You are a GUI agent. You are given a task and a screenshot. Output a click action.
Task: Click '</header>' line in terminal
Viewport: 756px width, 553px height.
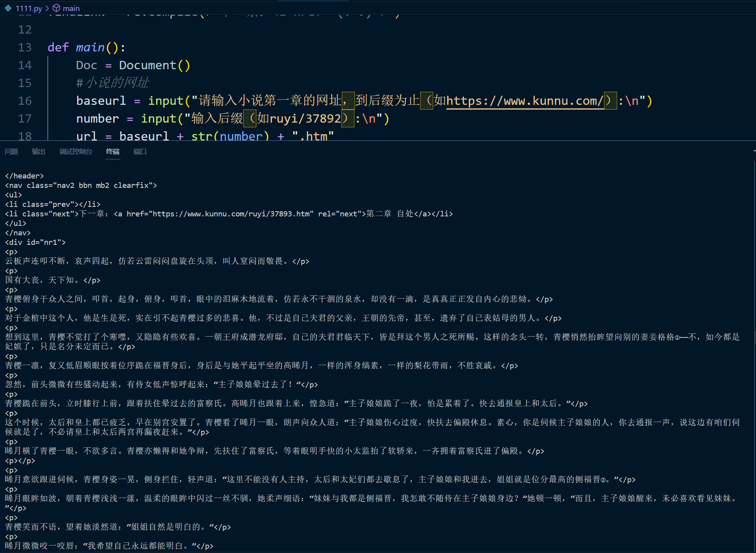click(x=25, y=176)
